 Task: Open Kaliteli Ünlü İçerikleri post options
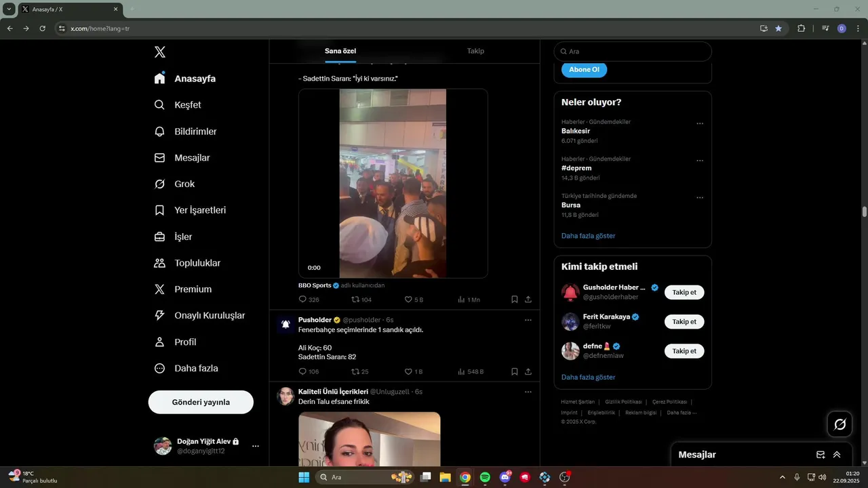point(528,392)
